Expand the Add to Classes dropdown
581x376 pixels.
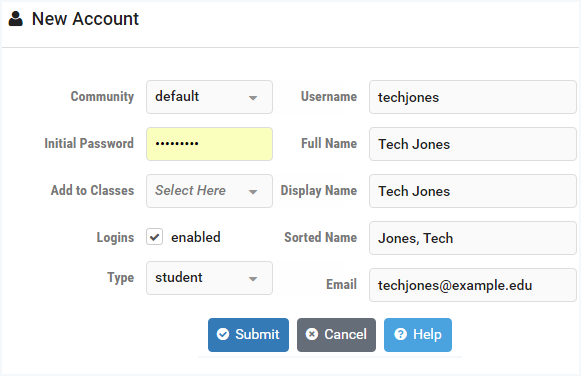[209, 191]
